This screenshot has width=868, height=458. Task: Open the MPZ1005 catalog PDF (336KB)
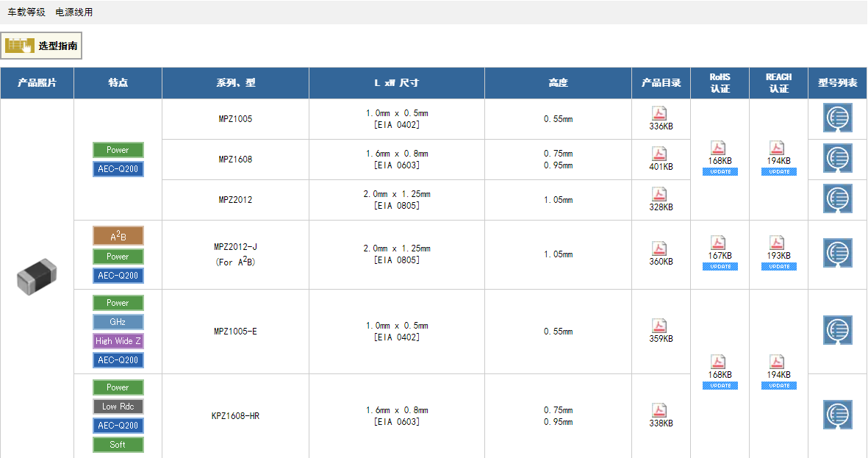(660, 114)
